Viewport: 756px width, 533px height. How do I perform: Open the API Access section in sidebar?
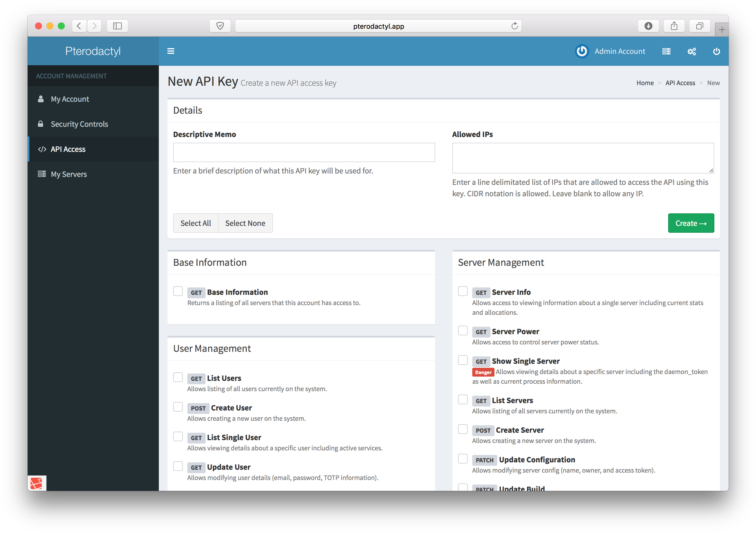click(x=68, y=149)
